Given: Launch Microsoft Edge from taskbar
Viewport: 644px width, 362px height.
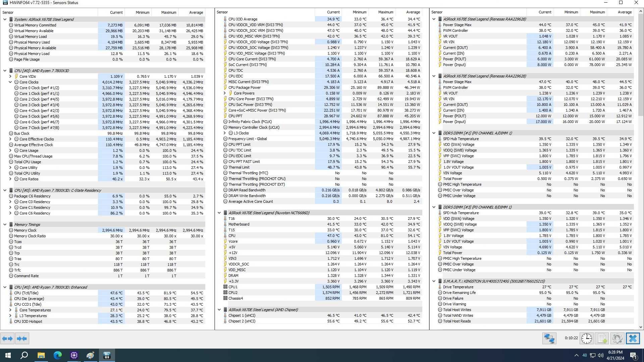Looking at the screenshot, I should (58, 355).
